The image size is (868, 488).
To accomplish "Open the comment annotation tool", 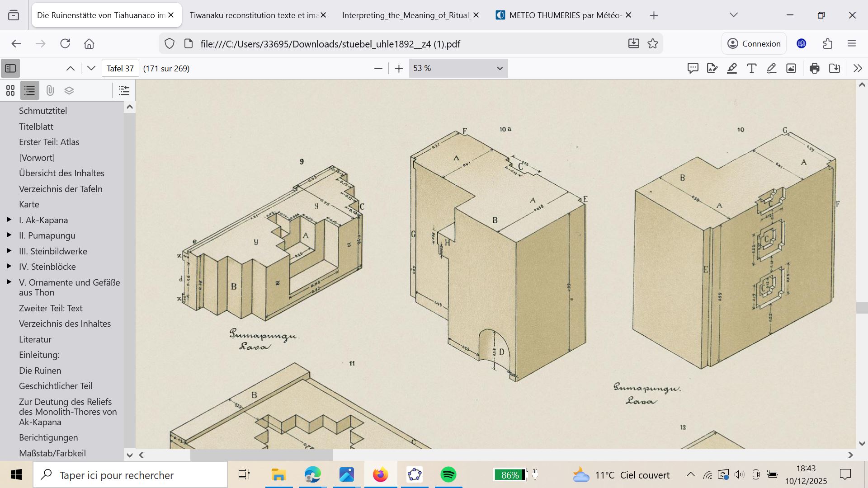I will [x=693, y=69].
